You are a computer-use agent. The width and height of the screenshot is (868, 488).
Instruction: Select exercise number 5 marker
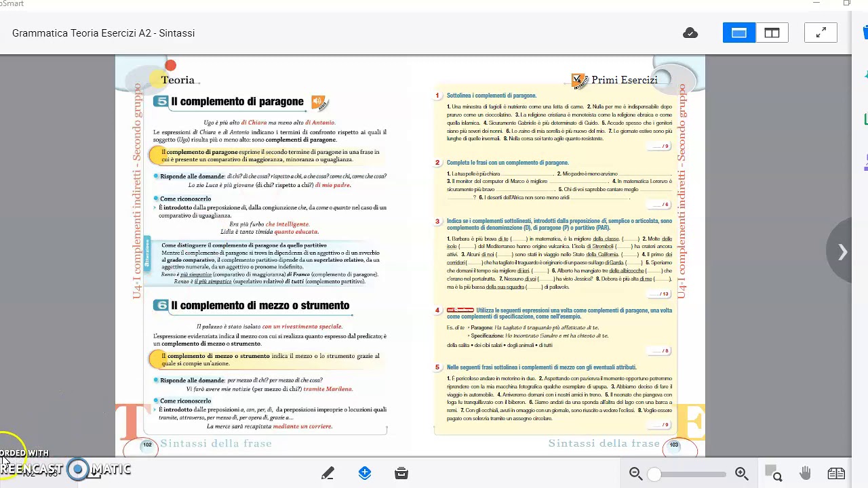click(x=437, y=367)
